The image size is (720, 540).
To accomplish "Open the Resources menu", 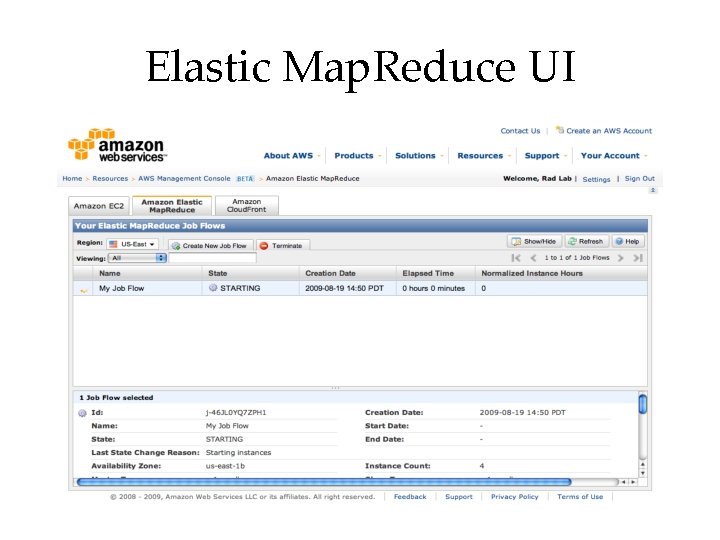I will [484, 156].
